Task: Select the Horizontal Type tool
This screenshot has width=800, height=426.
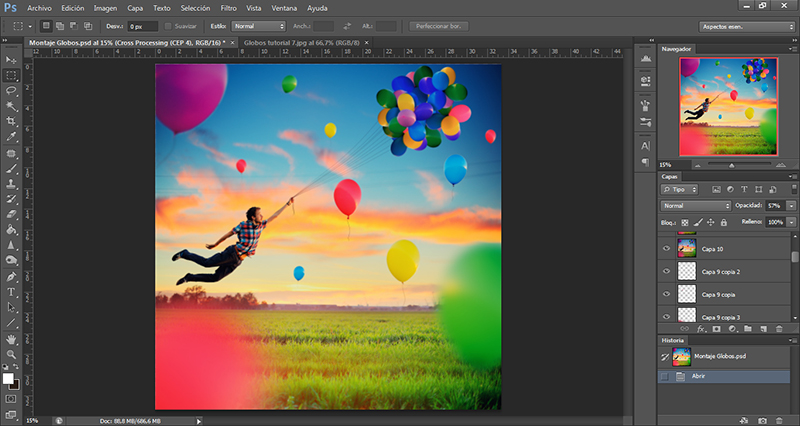Action: 11,292
